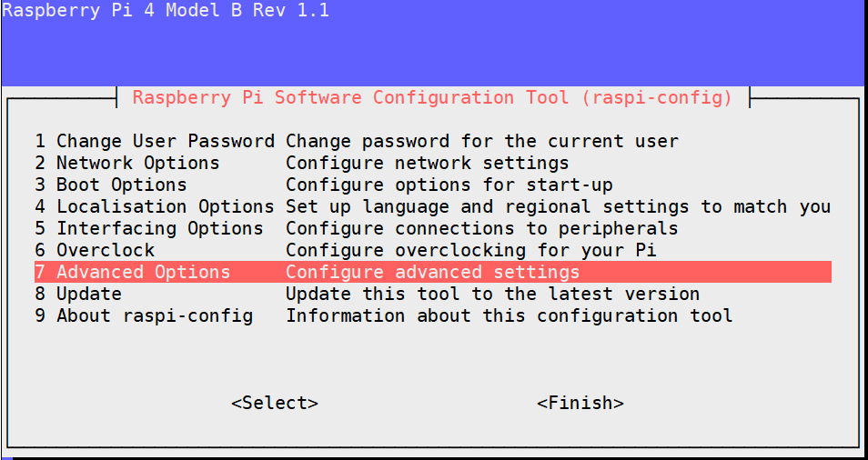Click the highlighted Advanced Options entry
868x460 pixels.
133,272
